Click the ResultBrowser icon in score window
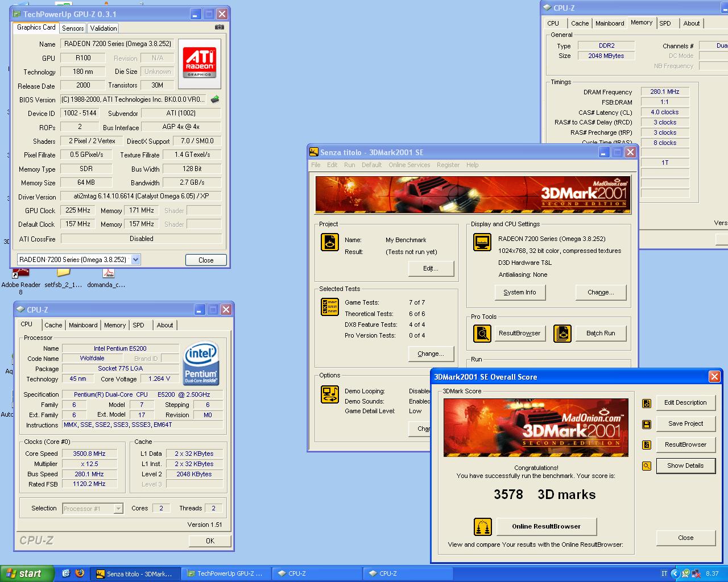728x582 pixels. point(647,445)
